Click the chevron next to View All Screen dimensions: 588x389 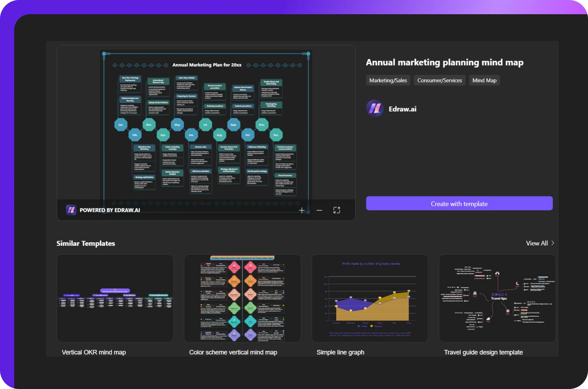[552, 243]
